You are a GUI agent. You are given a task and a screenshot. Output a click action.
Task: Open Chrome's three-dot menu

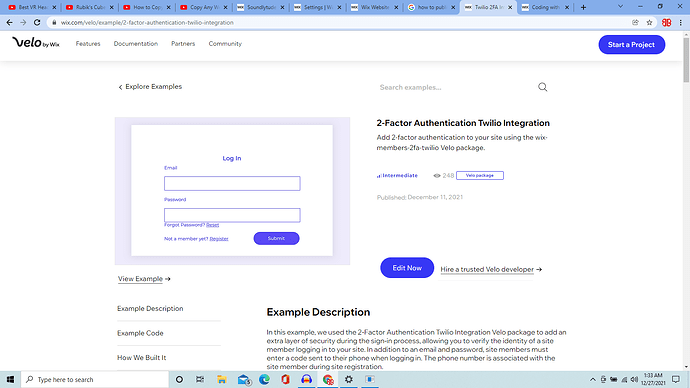680,22
